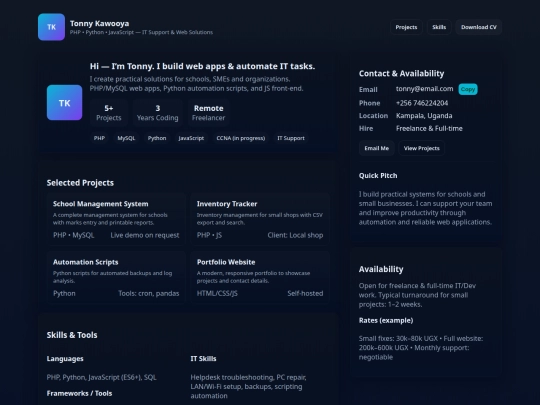The height and width of the screenshot is (405, 540).
Task: Click the Tonny Kawooya name in header
Action: click(x=100, y=23)
